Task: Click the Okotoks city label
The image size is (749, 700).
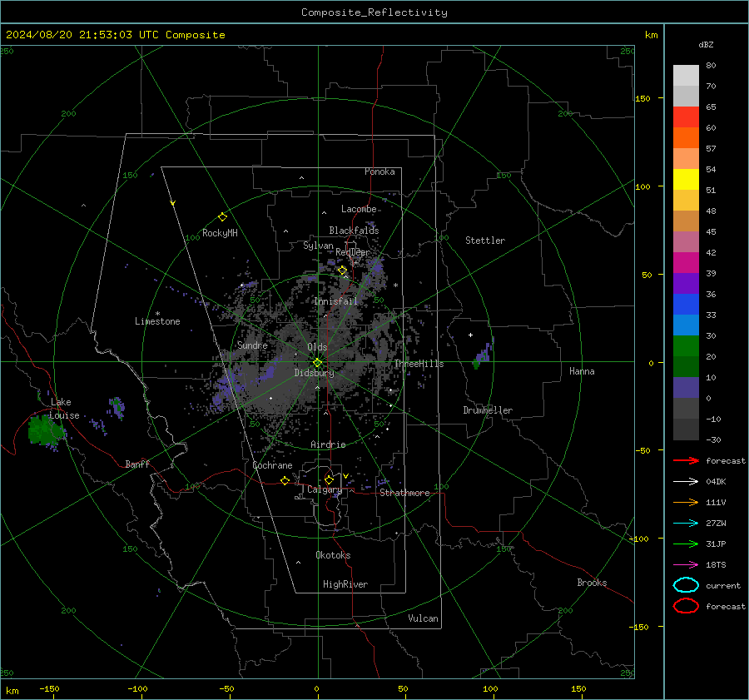Action: point(333,555)
